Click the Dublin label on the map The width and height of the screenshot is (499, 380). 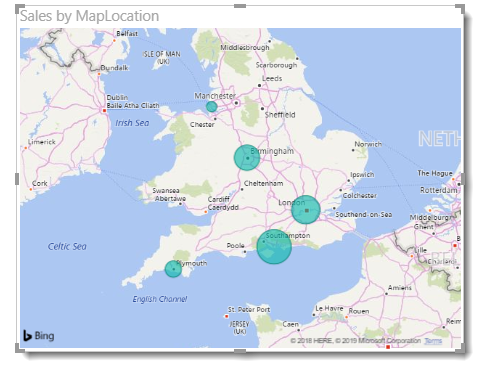pyautogui.click(x=117, y=97)
